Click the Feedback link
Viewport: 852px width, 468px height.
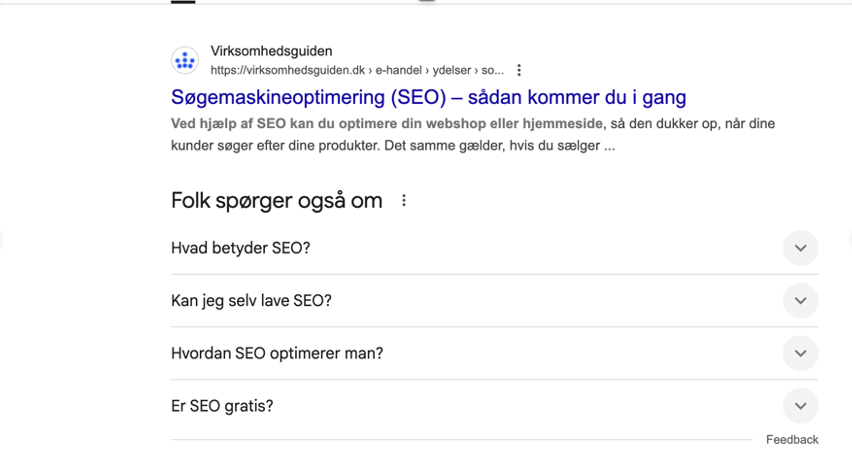point(792,440)
